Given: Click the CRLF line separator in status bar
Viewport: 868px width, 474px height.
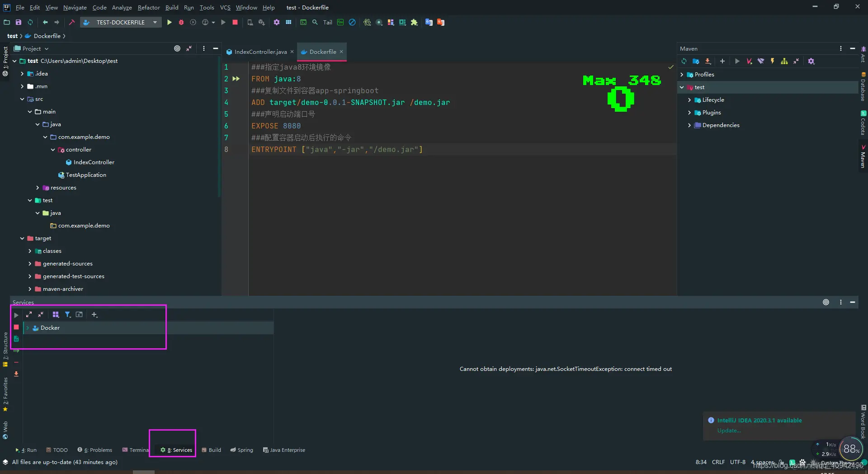Looking at the screenshot, I should click(x=718, y=462).
